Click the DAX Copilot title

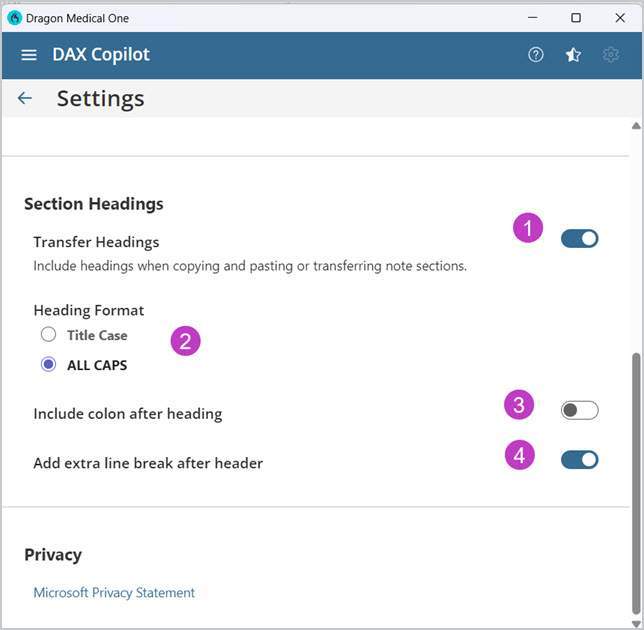tap(101, 55)
